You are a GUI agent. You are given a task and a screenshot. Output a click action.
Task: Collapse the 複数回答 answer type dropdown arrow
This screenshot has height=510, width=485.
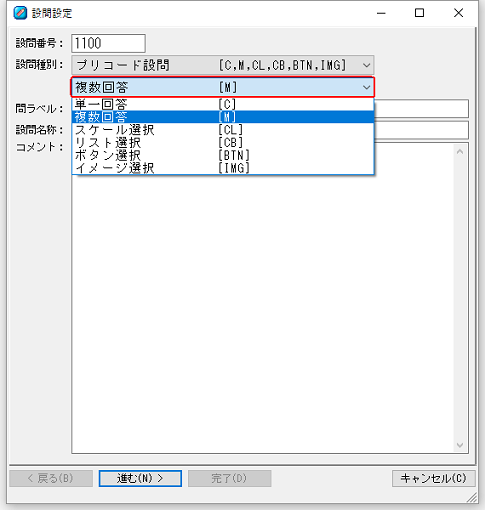366,87
